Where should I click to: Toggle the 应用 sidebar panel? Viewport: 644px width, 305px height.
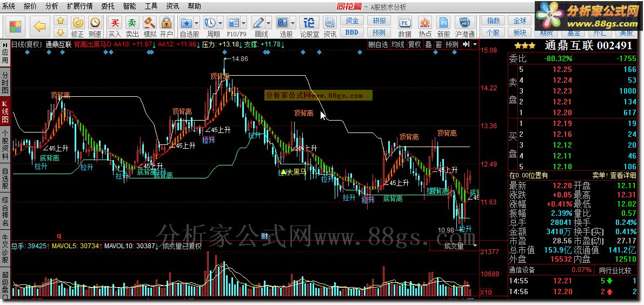(5, 54)
